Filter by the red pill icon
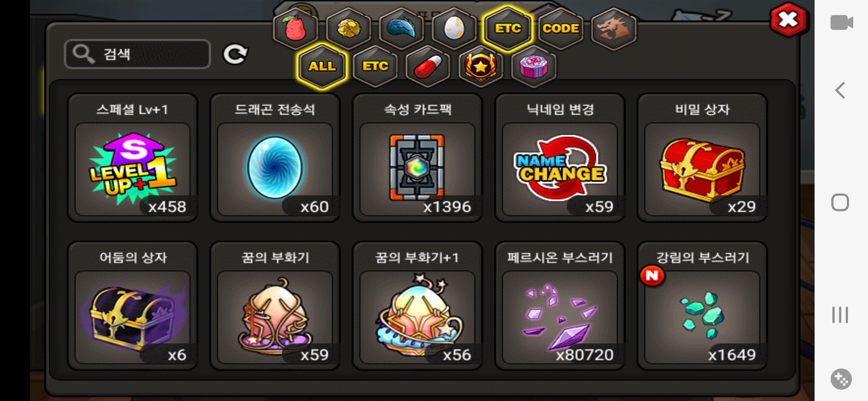This screenshot has height=401, width=868. pyautogui.click(x=428, y=66)
